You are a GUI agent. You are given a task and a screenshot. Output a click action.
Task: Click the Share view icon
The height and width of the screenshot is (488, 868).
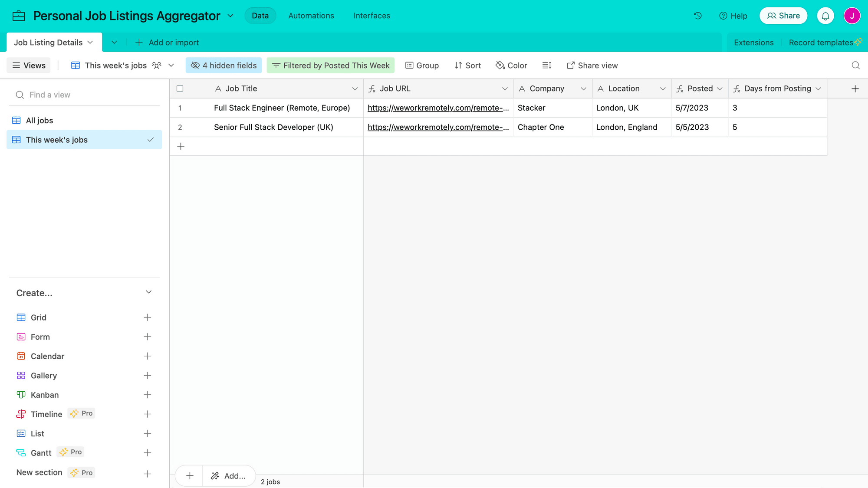click(571, 65)
